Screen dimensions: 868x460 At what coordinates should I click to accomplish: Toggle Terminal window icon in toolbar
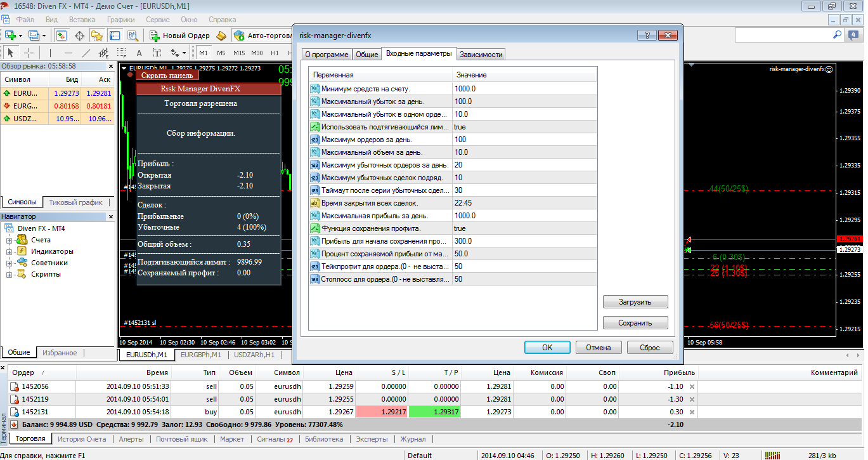point(115,36)
